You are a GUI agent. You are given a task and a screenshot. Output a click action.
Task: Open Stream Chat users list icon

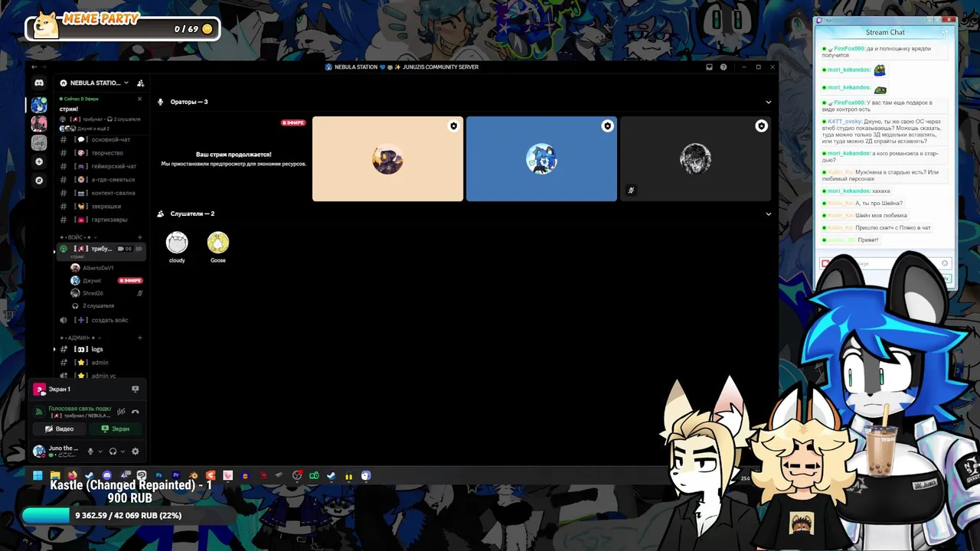pyautogui.click(x=944, y=32)
